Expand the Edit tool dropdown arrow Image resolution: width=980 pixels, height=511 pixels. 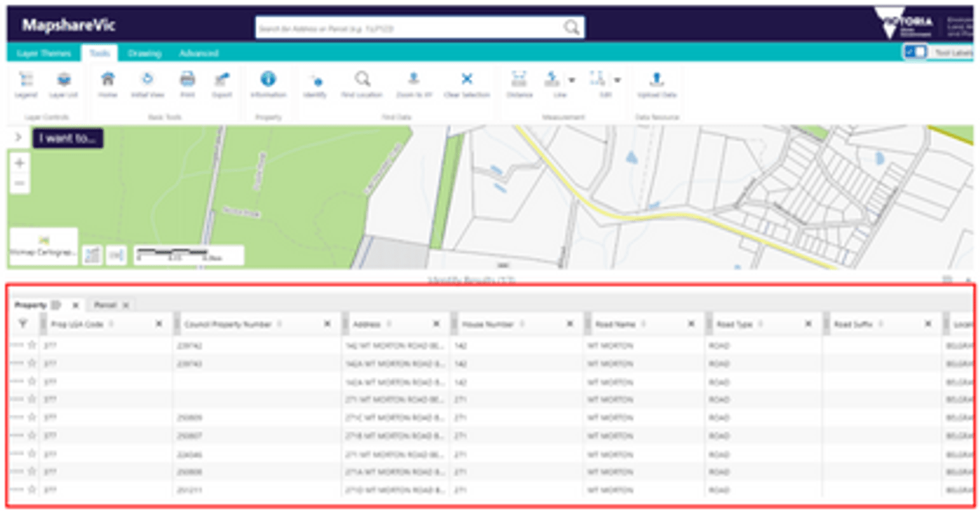pyautogui.click(x=617, y=80)
